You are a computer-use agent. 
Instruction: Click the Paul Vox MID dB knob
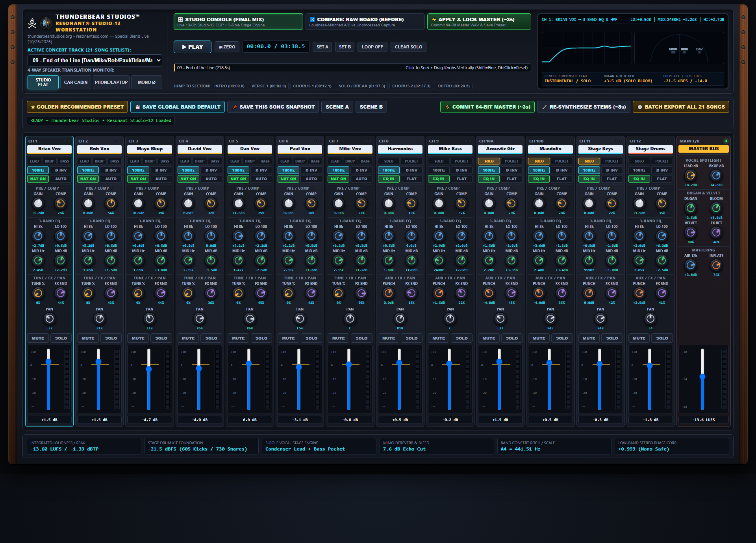tap(311, 260)
